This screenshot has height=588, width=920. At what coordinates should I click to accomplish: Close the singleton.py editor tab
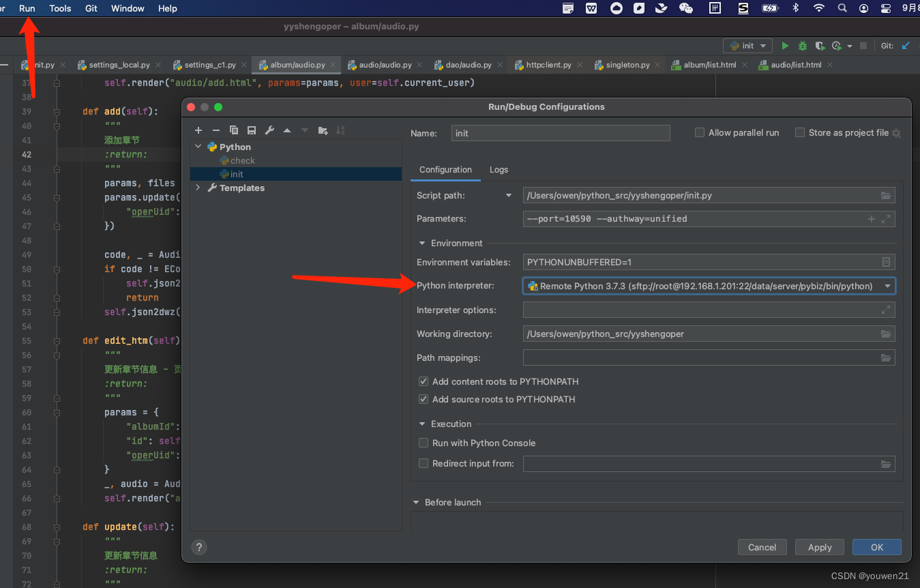pos(659,65)
